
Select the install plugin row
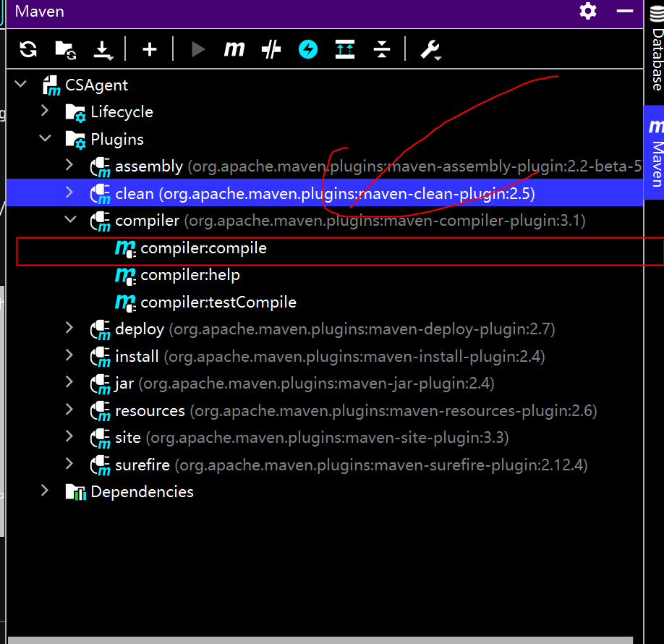coord(325,357)
